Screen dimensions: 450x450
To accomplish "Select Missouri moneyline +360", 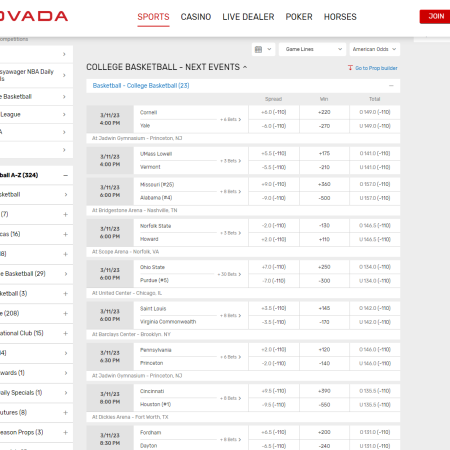I will click(x=324, y=184).
